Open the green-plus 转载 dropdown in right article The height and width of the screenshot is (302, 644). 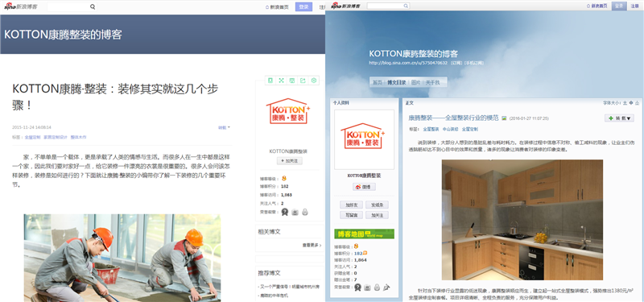pos(619,118)
